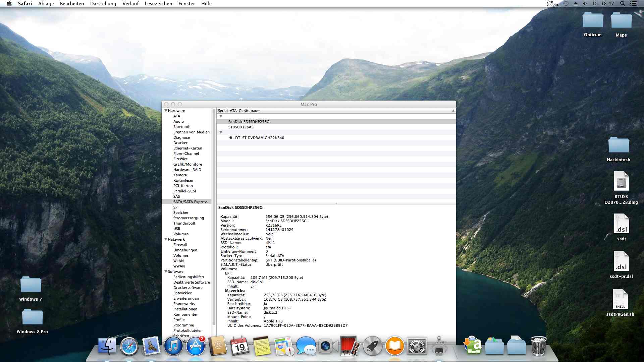Launch the App Store dock icon
644x362 pixels.
(x=196, y=346)
